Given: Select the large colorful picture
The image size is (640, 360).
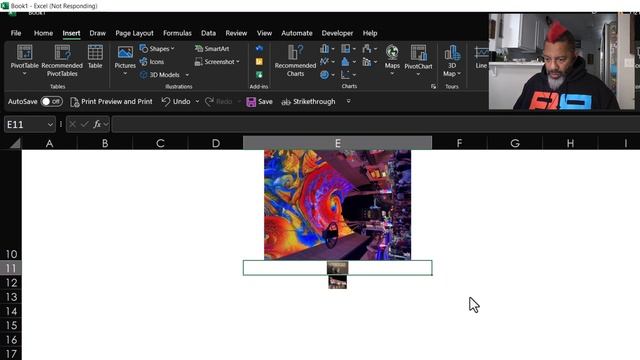Looking at the screenshot, I should [338, 205].
